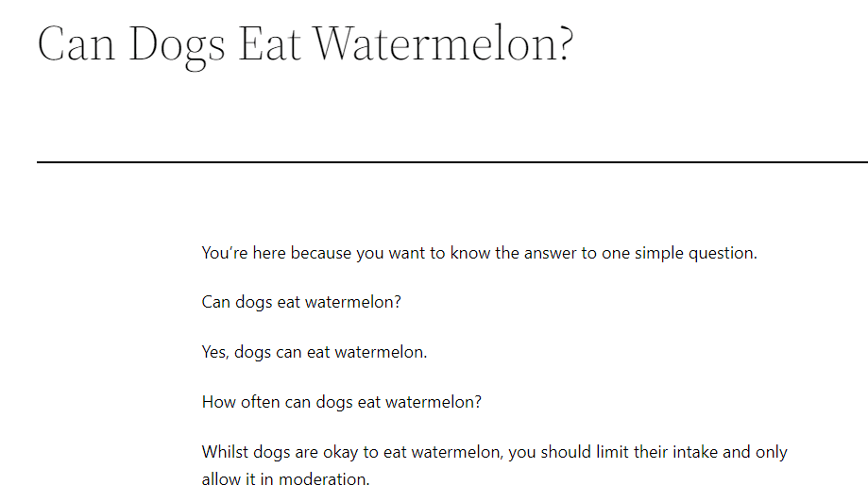Viewport: 868px width, 502px height.
Task: Click the word 'Yes,' in the article
Action: tap(215, 352)
